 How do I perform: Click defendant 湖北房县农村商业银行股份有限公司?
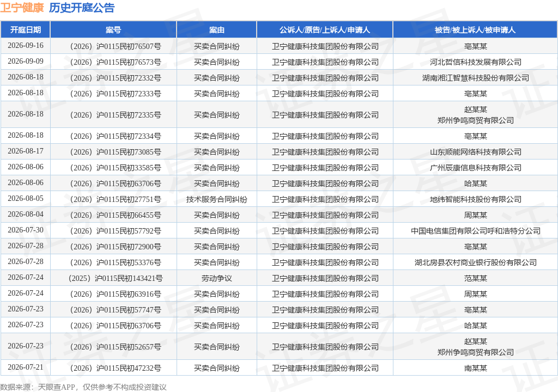pos(475,262)
